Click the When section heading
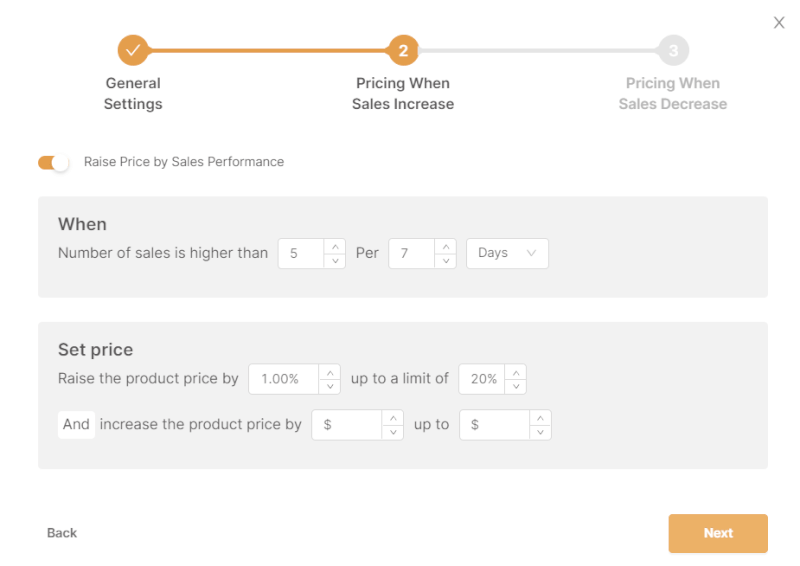Image resolution: width=800 pixels, height=566 pixels. point(82,224)
